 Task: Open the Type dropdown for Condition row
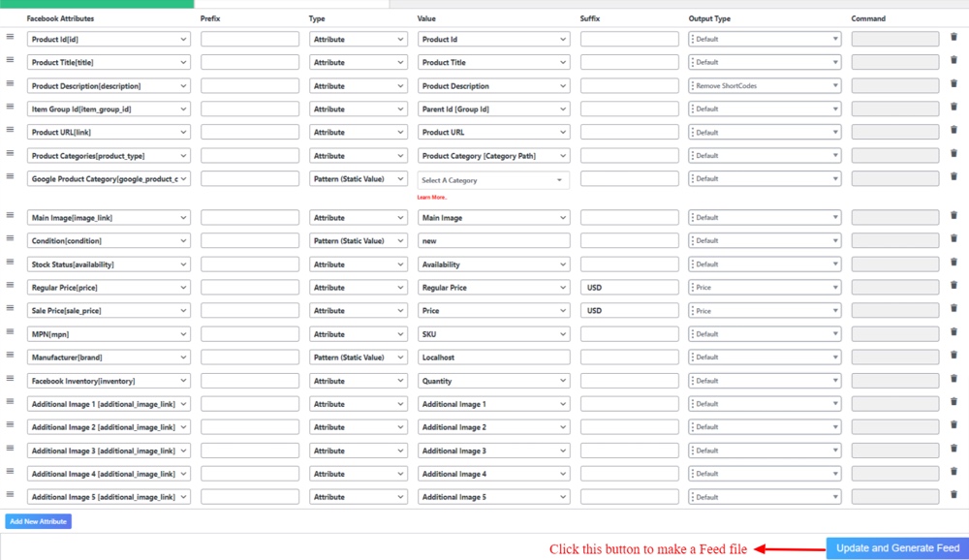click(359, 241)
